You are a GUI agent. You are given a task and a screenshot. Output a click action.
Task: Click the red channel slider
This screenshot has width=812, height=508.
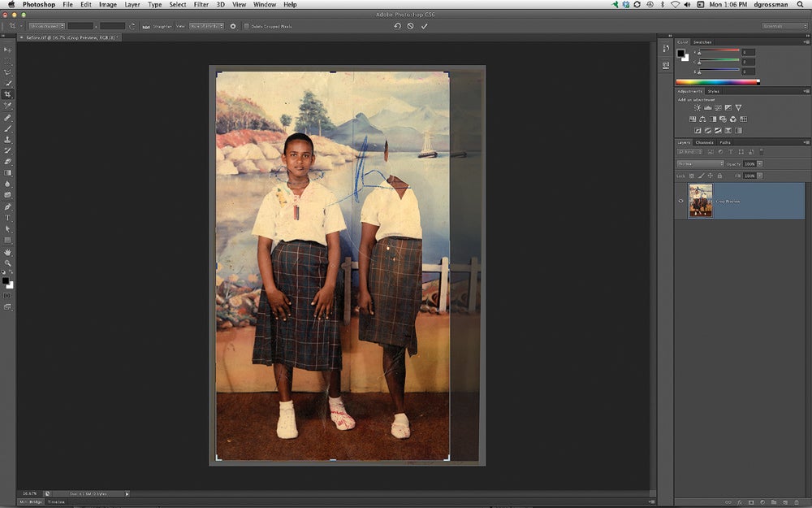click(719, 50)
